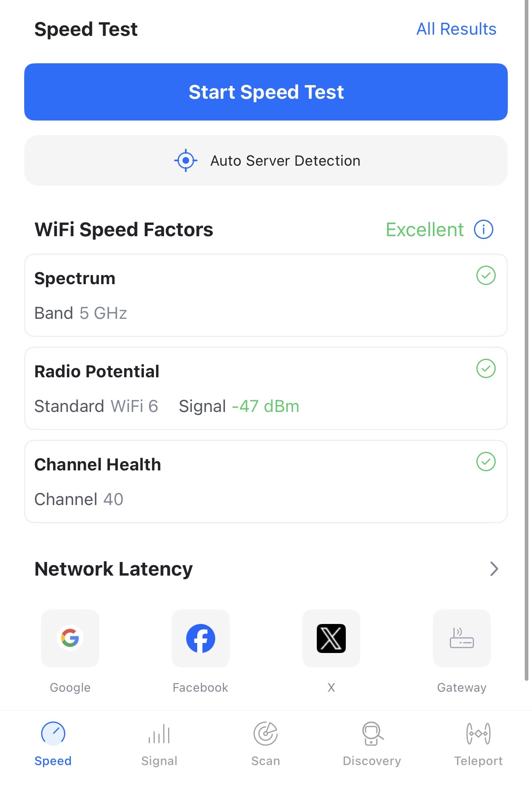The image size is (532, 811).
Task: Click the Spectrum green check mark
Action: [x=486, y=276]
